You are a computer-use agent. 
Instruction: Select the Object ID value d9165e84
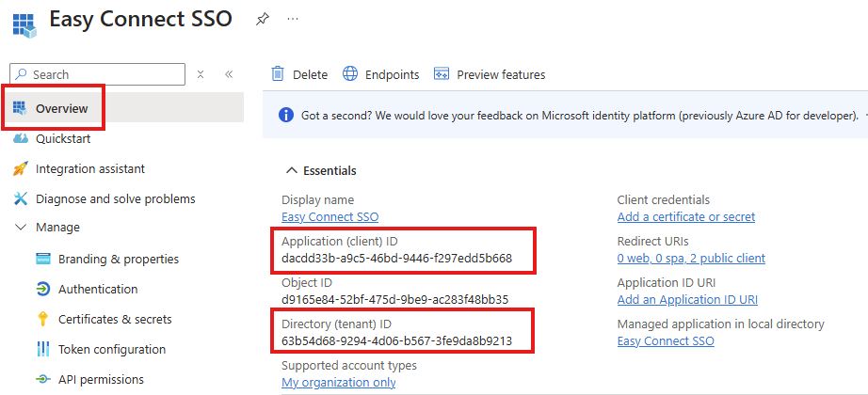[394, 300]
